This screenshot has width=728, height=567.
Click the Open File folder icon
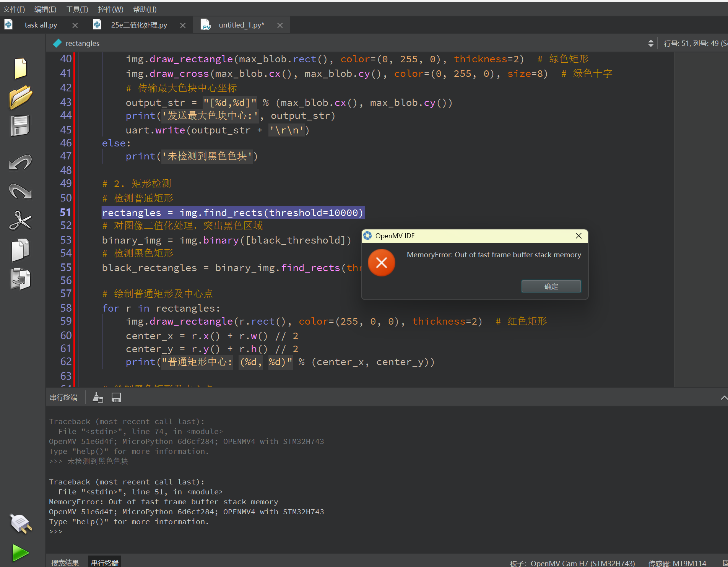pyautogui.click(x=20, y=97)
